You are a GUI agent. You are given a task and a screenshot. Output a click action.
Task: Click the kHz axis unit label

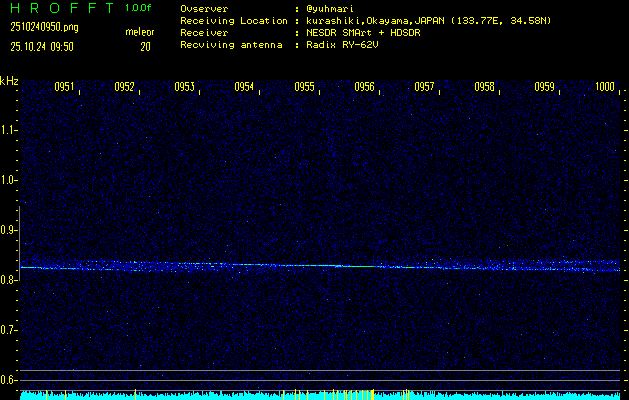point(9,80)
